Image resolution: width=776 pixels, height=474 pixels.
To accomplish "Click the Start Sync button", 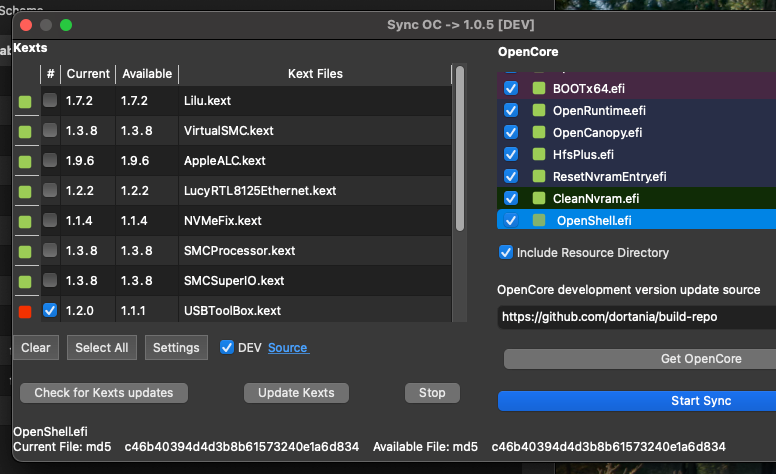I will [637, 401].
